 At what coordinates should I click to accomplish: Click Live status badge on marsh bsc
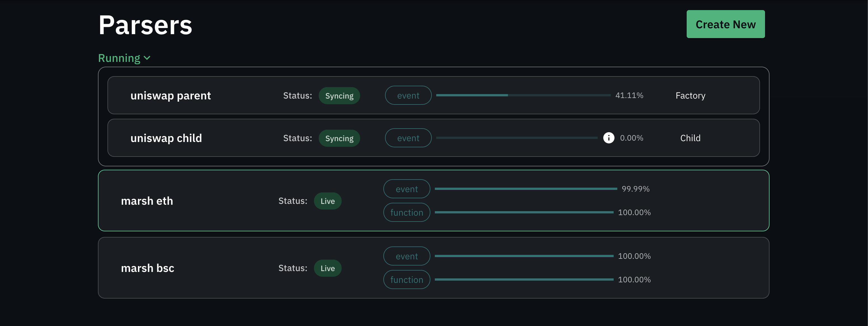click(327, 268)
